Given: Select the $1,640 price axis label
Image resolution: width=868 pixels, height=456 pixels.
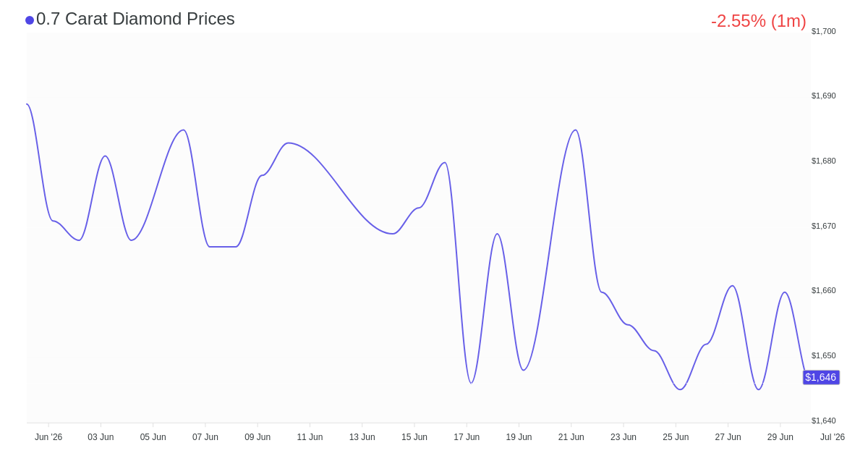Looking at the screenshot, I should point(823,421).
